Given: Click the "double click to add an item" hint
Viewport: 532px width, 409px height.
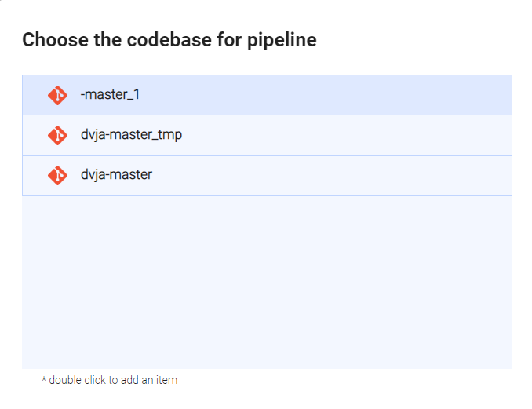Looking at the screenshot, I should 113,380.
